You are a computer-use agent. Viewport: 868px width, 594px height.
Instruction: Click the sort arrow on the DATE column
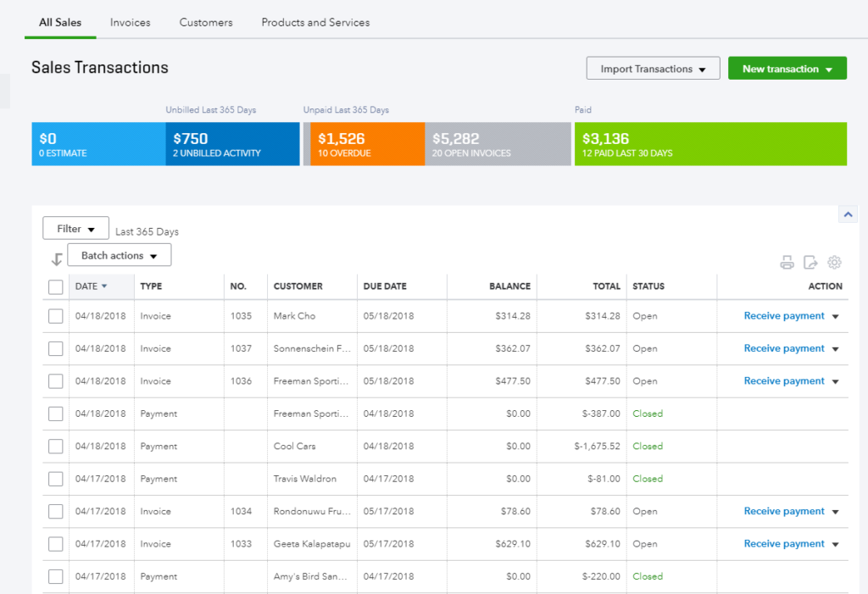[104, 286]
